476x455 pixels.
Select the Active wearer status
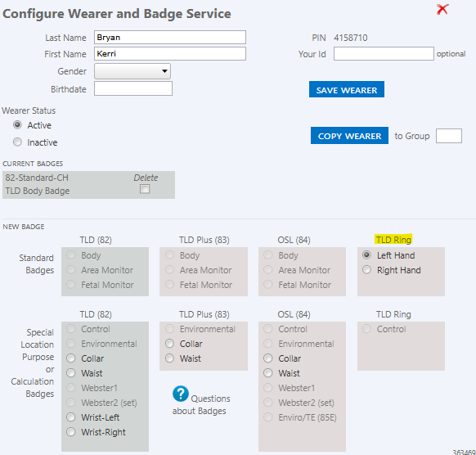18,125
